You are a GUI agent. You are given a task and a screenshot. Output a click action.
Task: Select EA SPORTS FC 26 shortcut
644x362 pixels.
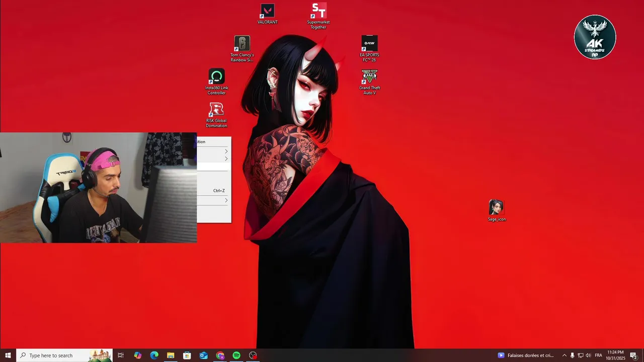tap(369, 49)
